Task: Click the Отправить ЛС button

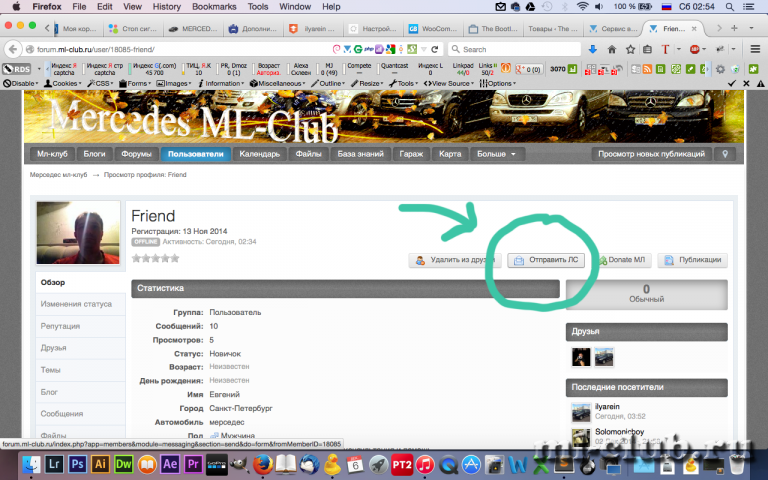Action: click(546, 260)
